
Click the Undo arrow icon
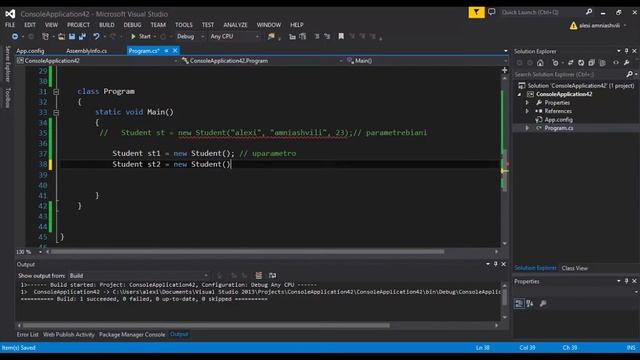(96, 36)
